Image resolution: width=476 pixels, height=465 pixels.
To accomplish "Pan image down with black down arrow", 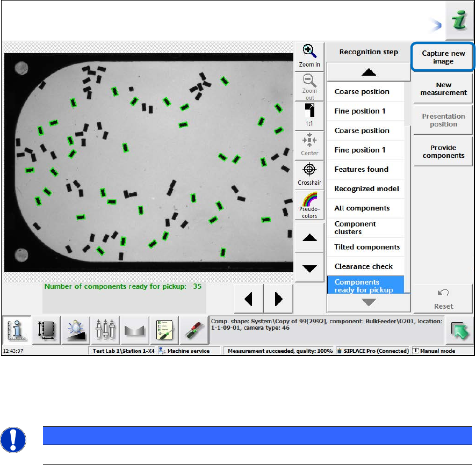I will coord(309,268).
